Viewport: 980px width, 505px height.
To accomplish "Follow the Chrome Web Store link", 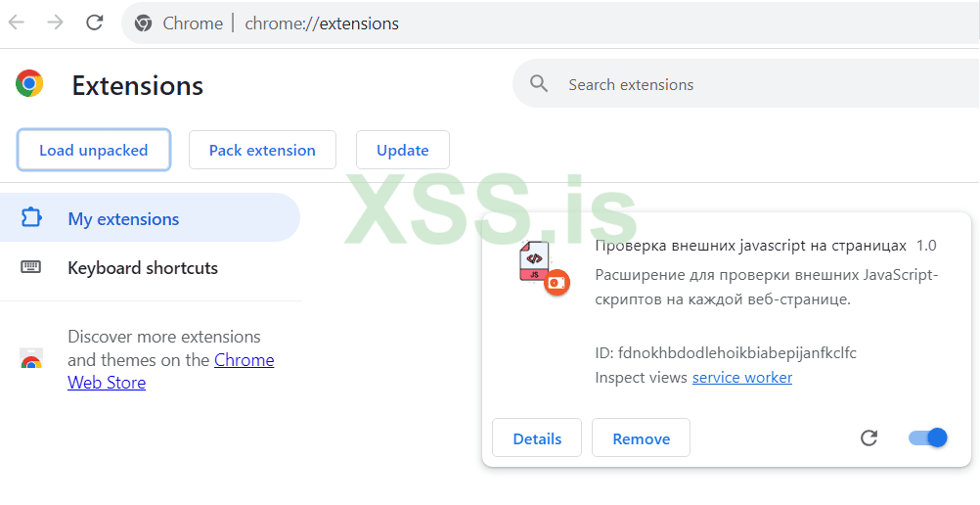I will point(244,360).
